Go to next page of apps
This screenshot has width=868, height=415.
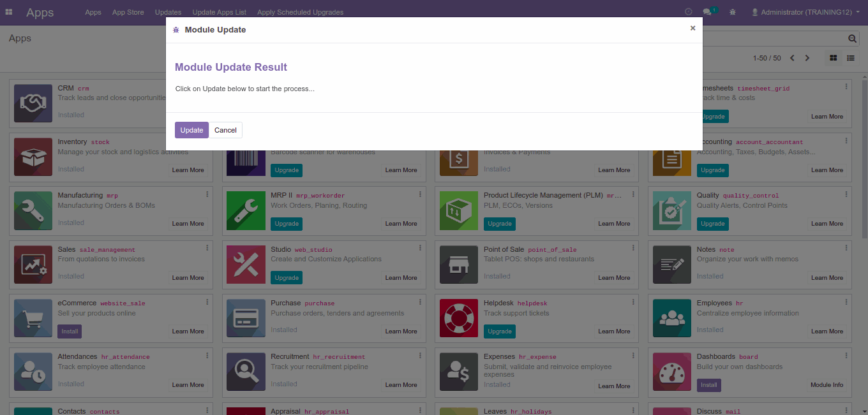(x=807, y=58)
